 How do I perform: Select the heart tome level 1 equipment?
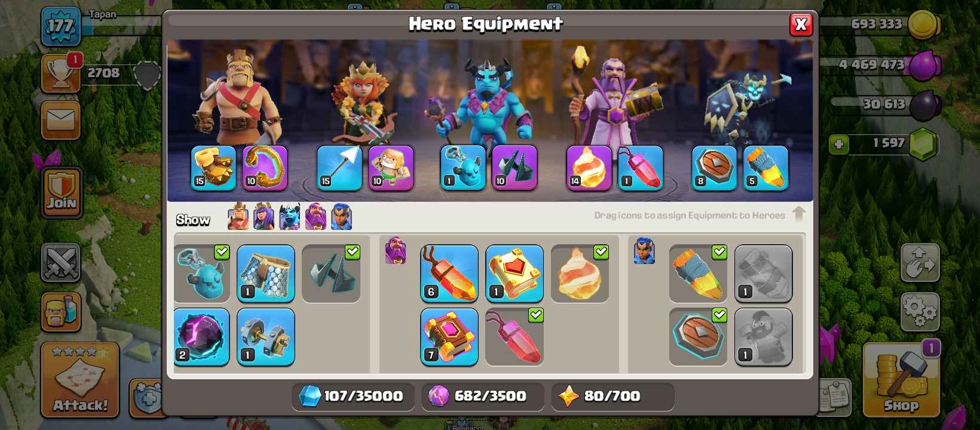coord(514,274)
